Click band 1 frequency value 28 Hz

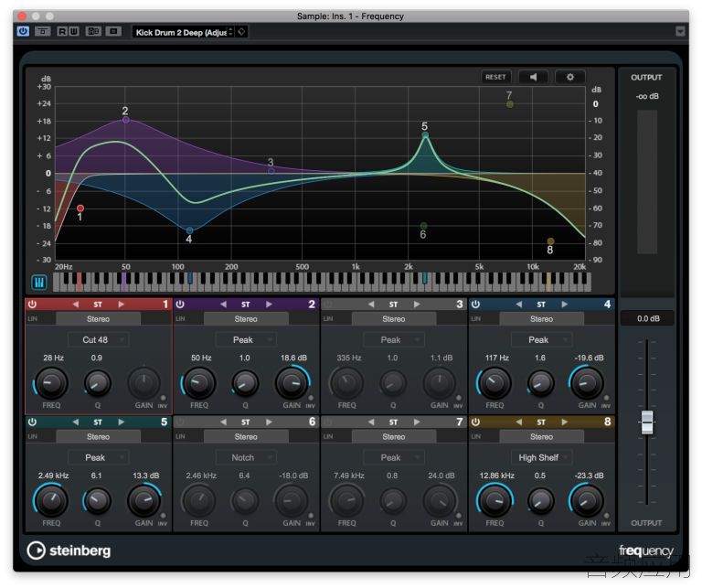[53, 358]
